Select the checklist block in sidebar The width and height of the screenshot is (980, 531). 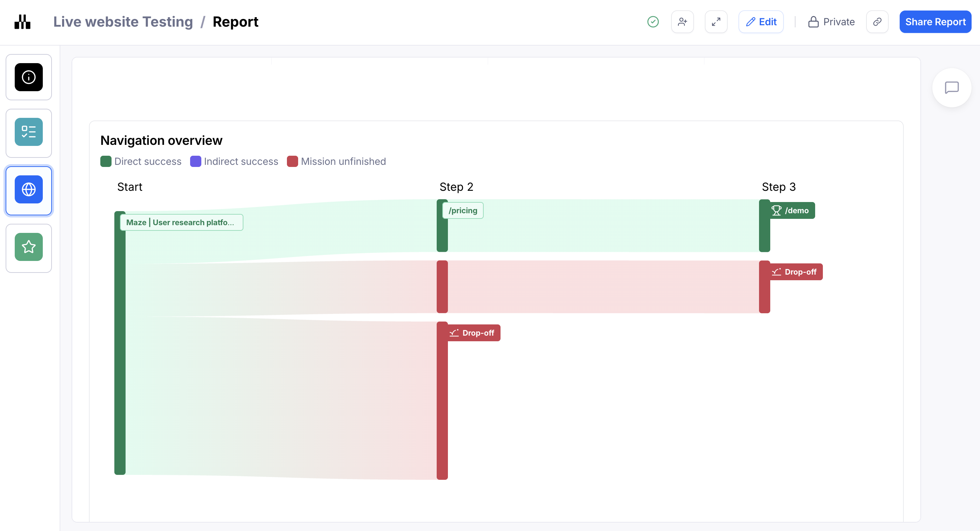coord(28,132)
